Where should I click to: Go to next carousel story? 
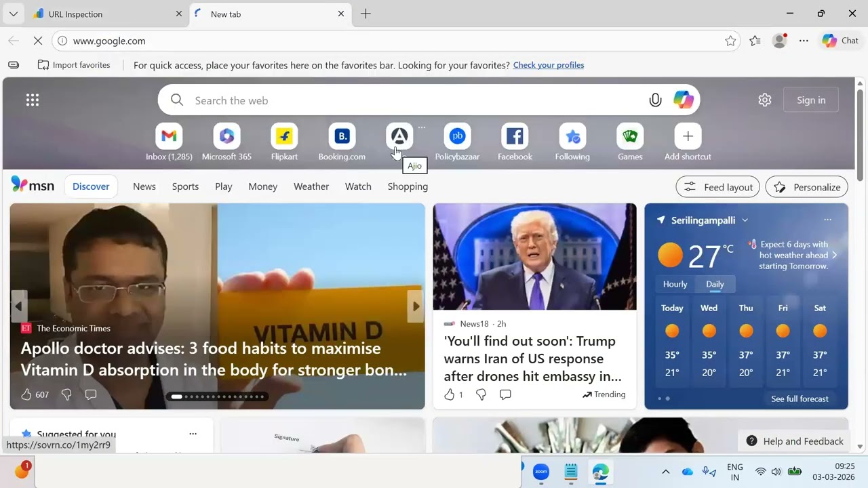point(416,306)
